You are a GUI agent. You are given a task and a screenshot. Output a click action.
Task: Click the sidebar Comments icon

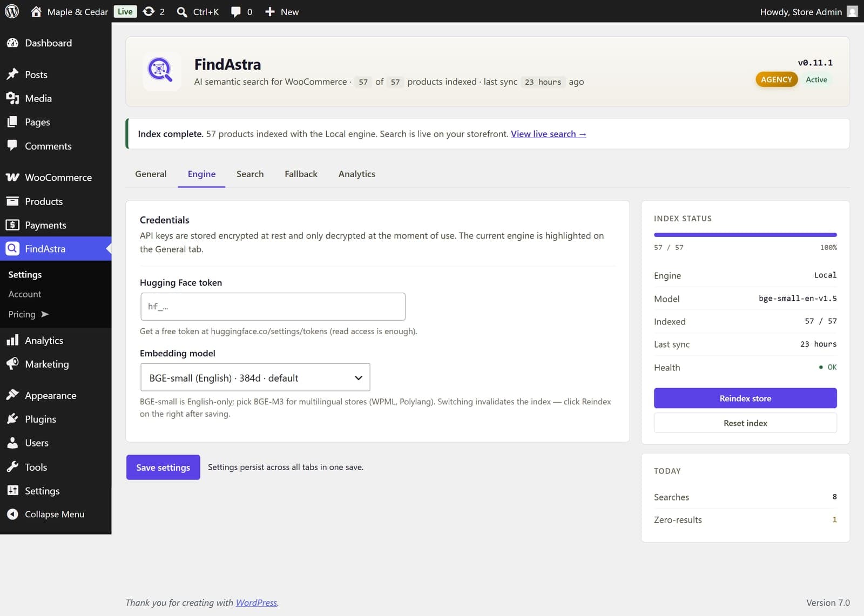[x=12, y=146]
